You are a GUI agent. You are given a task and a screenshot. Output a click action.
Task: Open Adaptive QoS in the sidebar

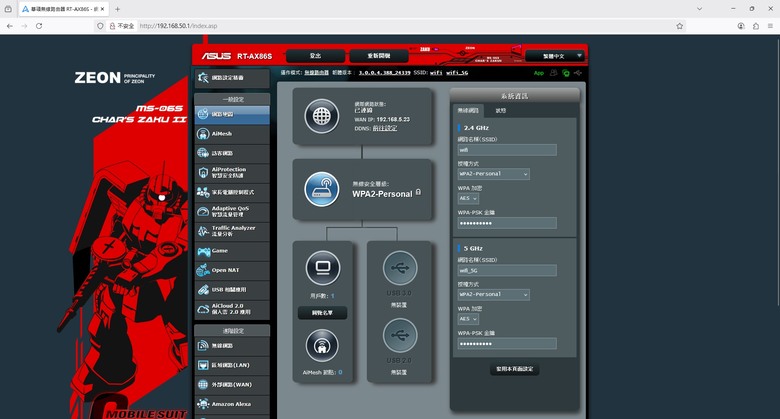coord(232,211)
